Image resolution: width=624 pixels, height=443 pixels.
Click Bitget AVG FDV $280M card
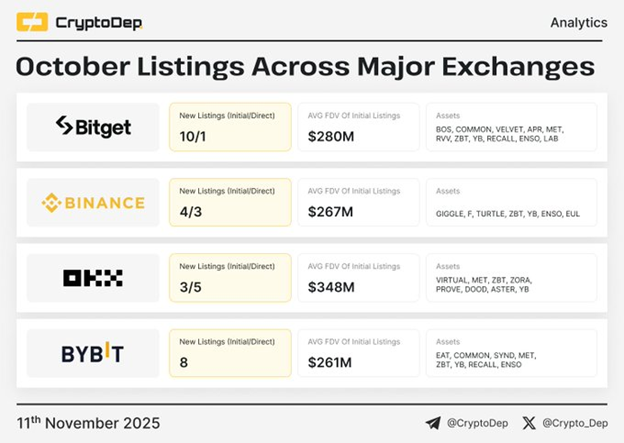tap(358, 127)
